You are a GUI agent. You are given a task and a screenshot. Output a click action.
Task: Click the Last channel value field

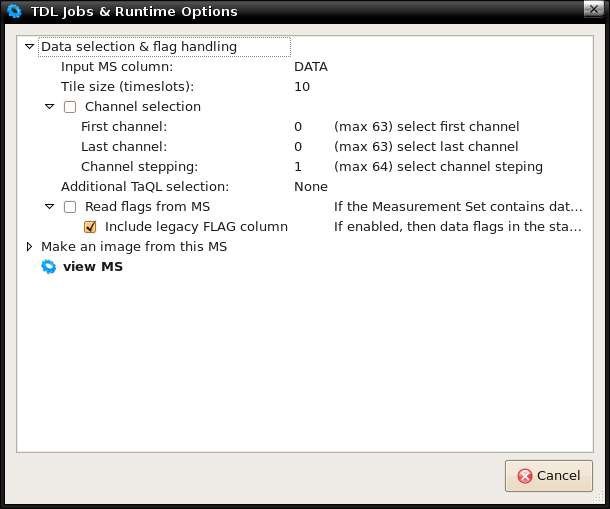[x=298, y=147]
